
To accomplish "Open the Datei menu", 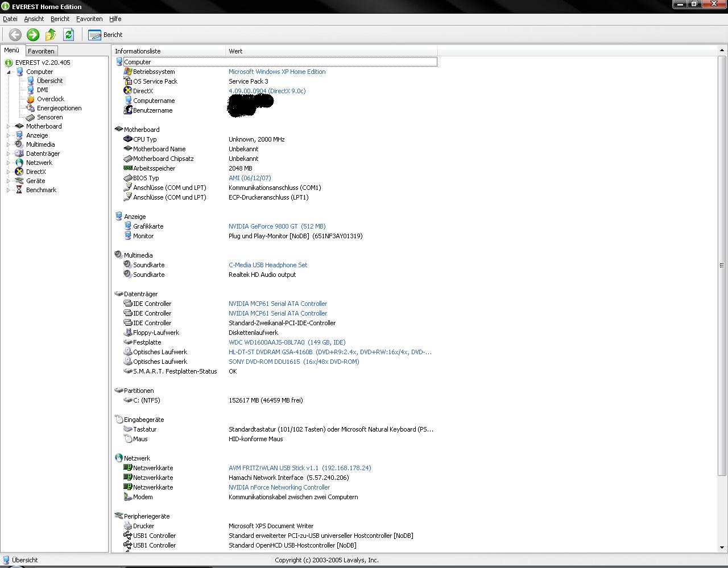I will [x=10, y=19].
